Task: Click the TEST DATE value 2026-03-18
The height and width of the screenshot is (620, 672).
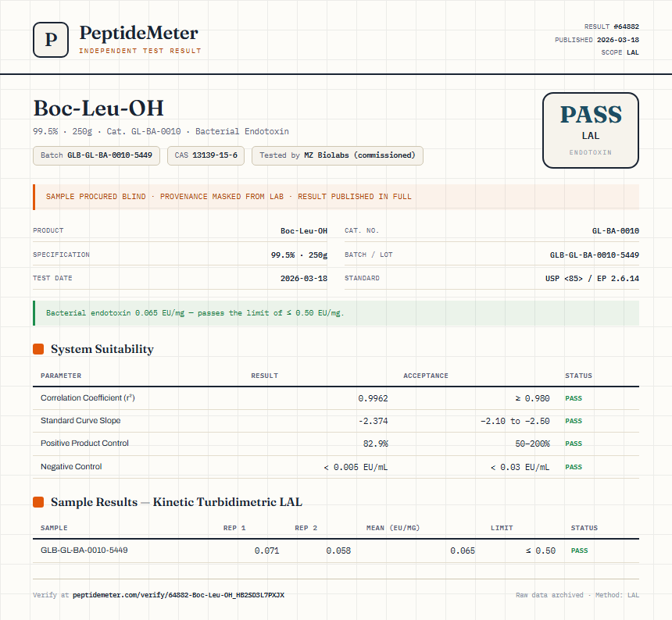Action: coord(304,278)
